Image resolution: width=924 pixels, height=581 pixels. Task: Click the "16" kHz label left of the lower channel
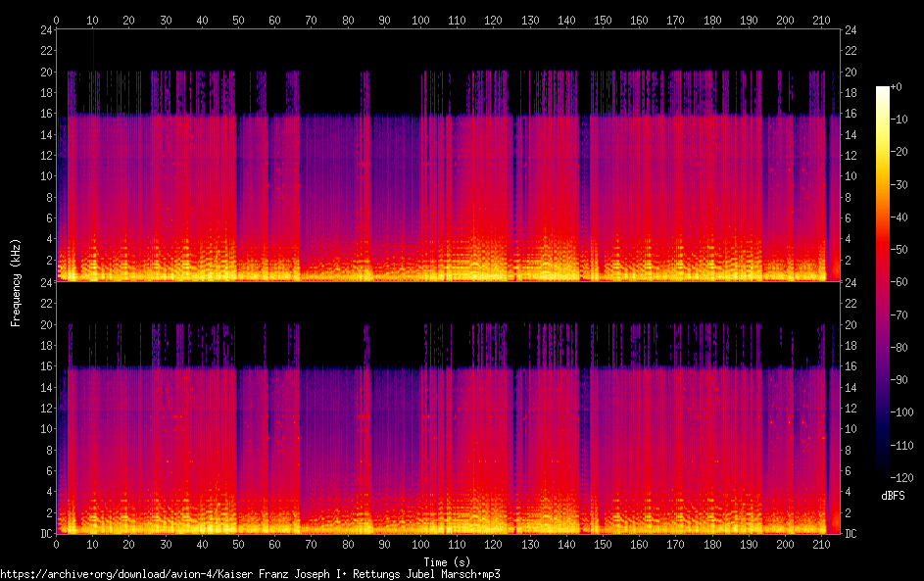tap(47, 365)
